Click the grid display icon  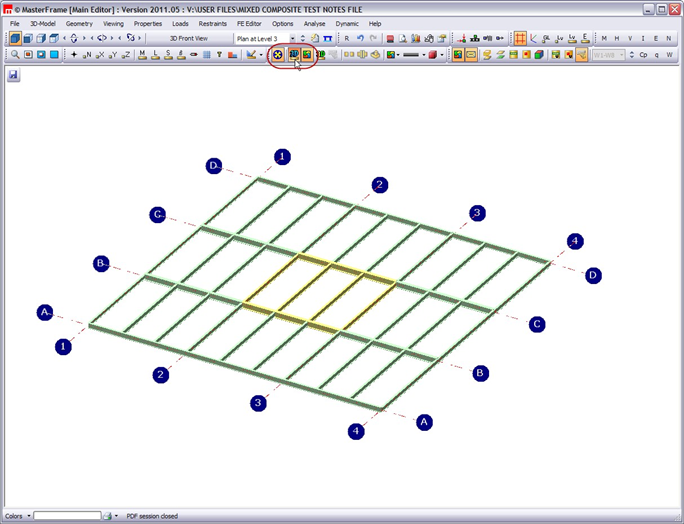tap(520, 38)
